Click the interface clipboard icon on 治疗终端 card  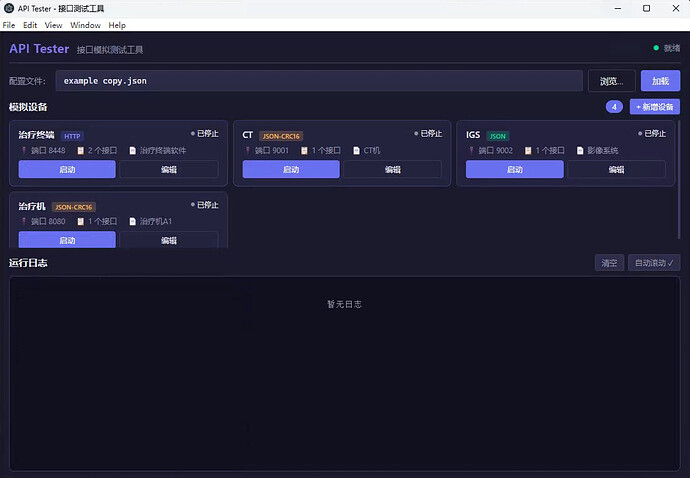click(81, 151)
